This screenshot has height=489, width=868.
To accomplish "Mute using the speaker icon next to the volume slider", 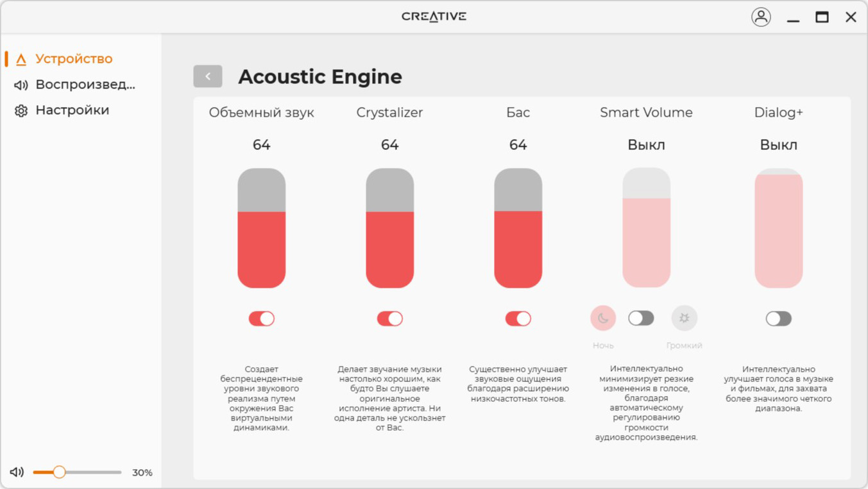I will click(17, 472).
